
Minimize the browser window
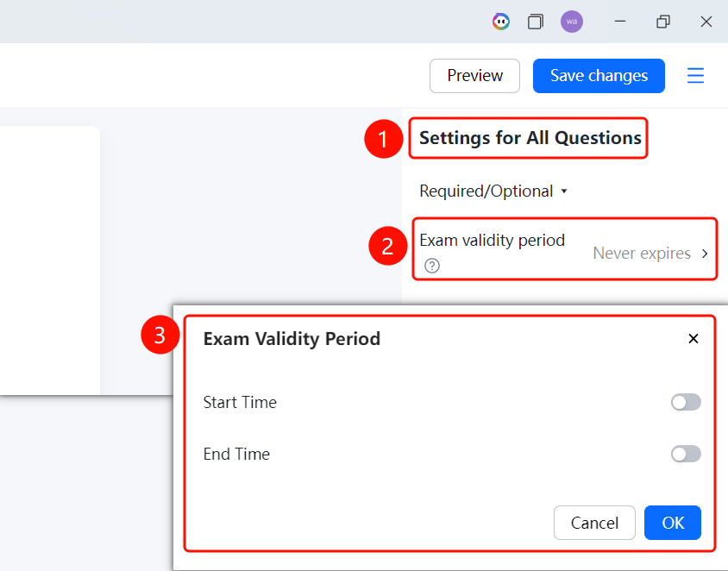point(620,22)
